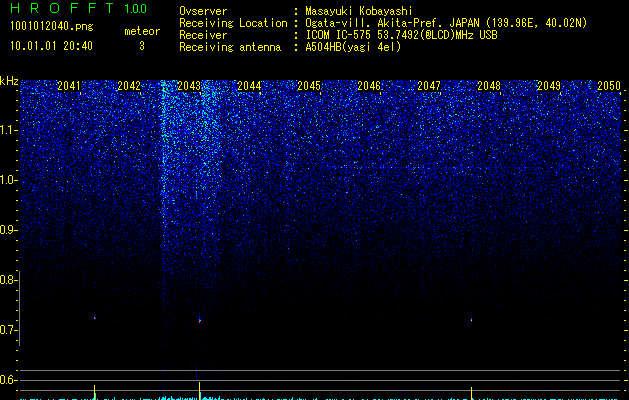
Task: Click the yellow detection spike at 2043
Action: coord(199,391)
